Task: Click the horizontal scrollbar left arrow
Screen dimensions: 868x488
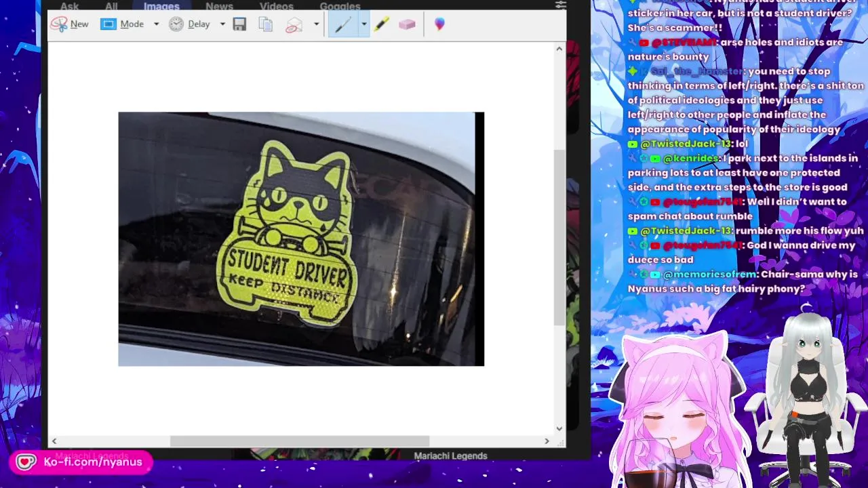Action: [x=54, y=441]
